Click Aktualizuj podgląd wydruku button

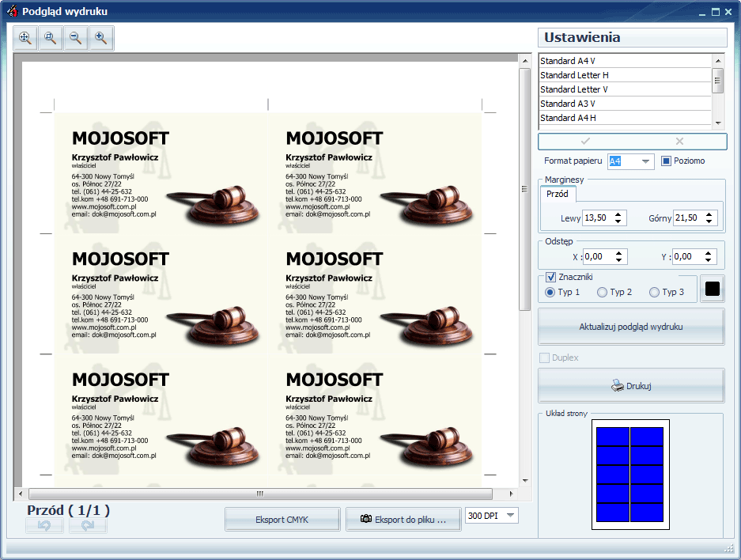tap(631, 327)
